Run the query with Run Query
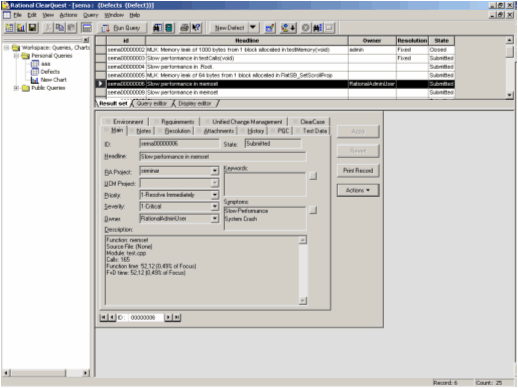 point(121,28)
